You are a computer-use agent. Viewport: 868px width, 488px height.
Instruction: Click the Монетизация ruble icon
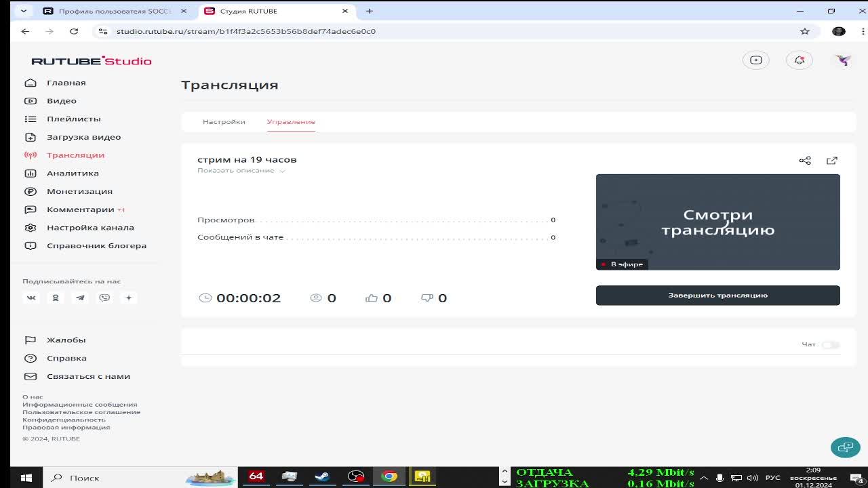31,191
